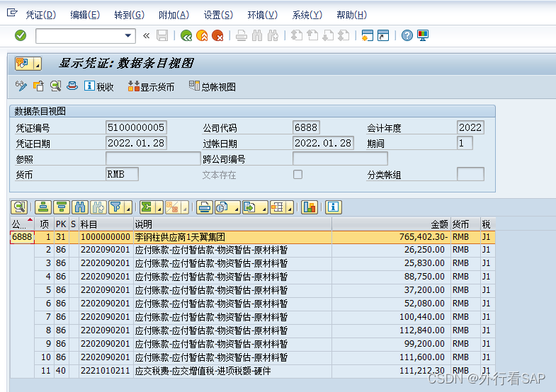
Task: Click the Document Header hat icon
Action: (72, 86)
